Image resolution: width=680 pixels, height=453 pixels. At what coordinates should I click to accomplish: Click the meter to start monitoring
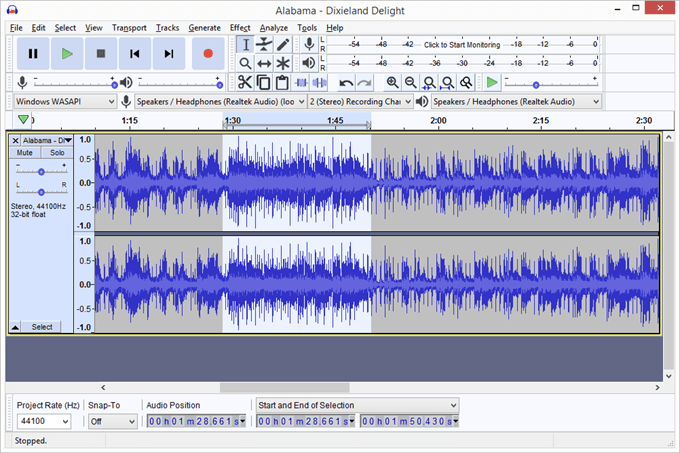(x=462, y=45)
